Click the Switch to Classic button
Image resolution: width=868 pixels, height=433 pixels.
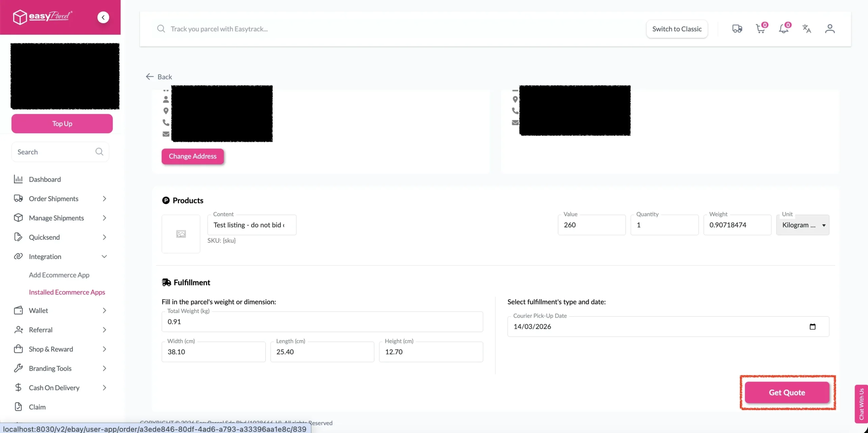tap(677, 29)
